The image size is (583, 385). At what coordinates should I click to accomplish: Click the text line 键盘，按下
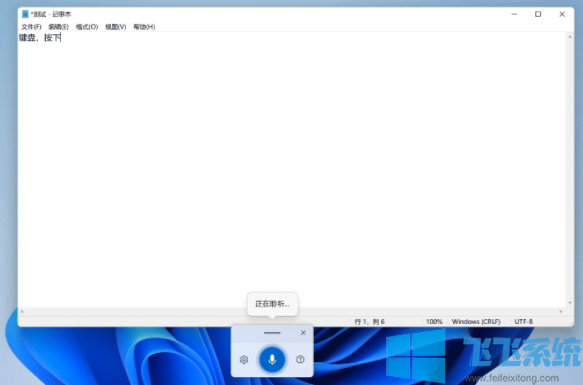tap(40, 38)
